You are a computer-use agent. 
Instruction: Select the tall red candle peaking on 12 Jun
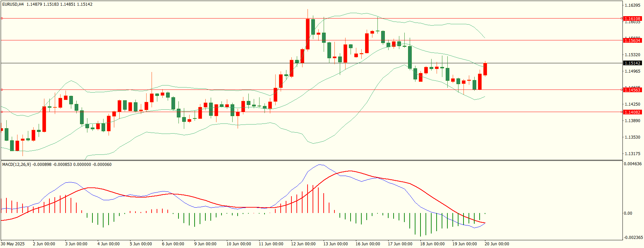point(308,34)
